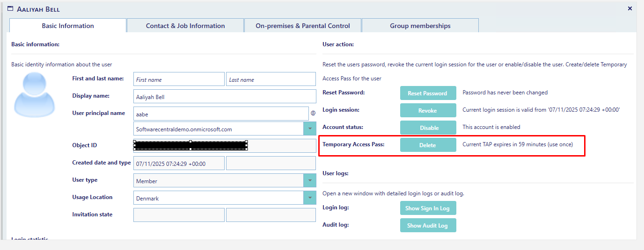This screenshot has width=644, height=250.
Task: Open the User type dropdown arrow
Action: [309, 181]
